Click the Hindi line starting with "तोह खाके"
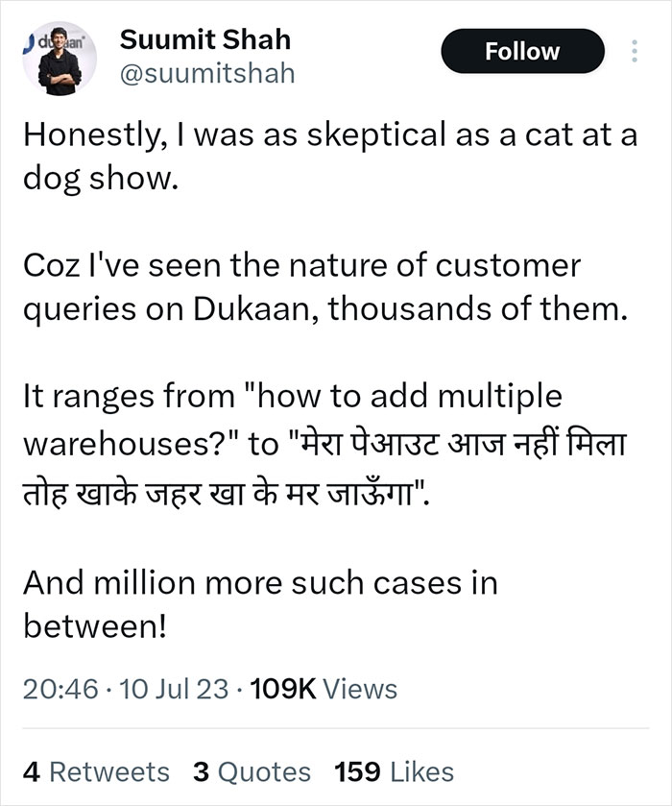This screenshot has width=672, height=806. pyautogui.click(x=225, y=495)
